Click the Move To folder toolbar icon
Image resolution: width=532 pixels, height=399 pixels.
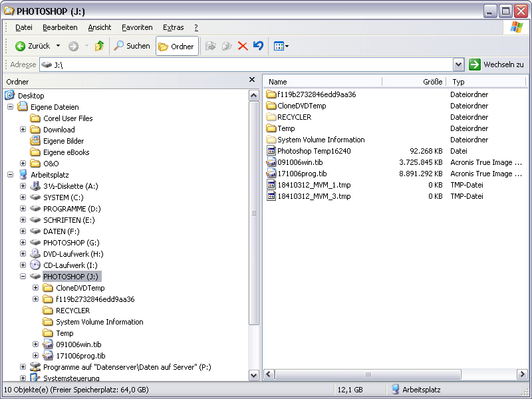pyautogui.click(x=211, y=46)
